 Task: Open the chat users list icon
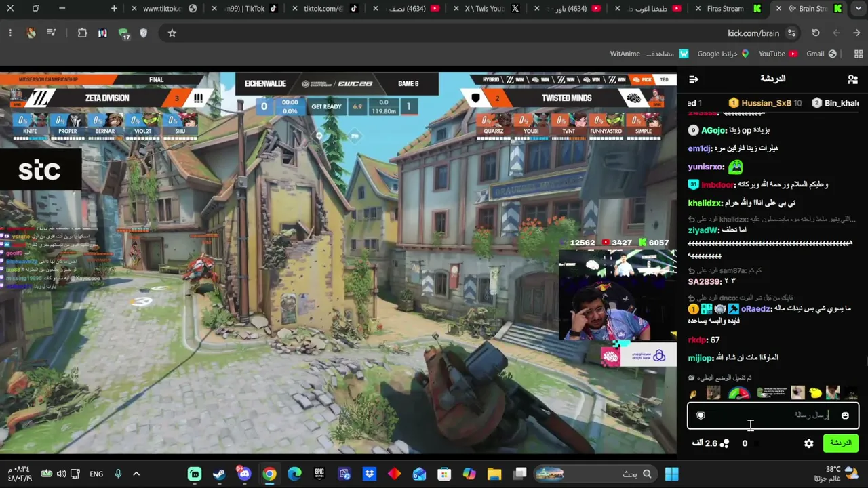852,79
